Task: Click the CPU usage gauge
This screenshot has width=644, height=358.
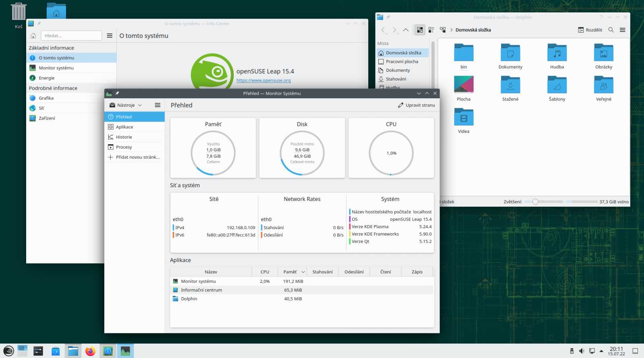Action: [391, 153]
